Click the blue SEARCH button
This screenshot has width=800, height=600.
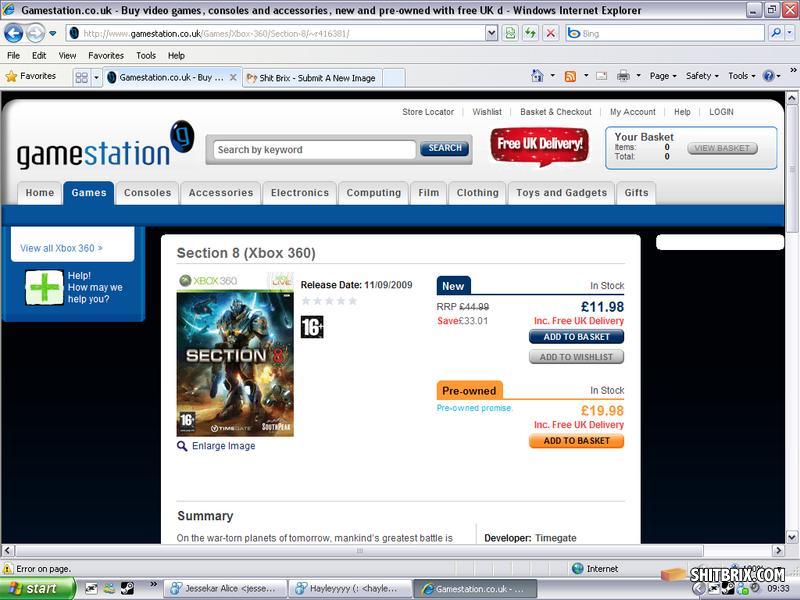(444, 148)
